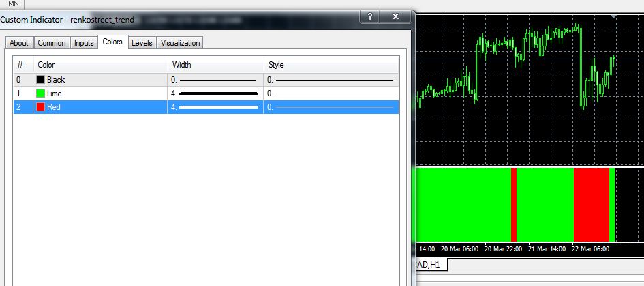
Task: Open the Colors tab
Action: pos(113,42)
